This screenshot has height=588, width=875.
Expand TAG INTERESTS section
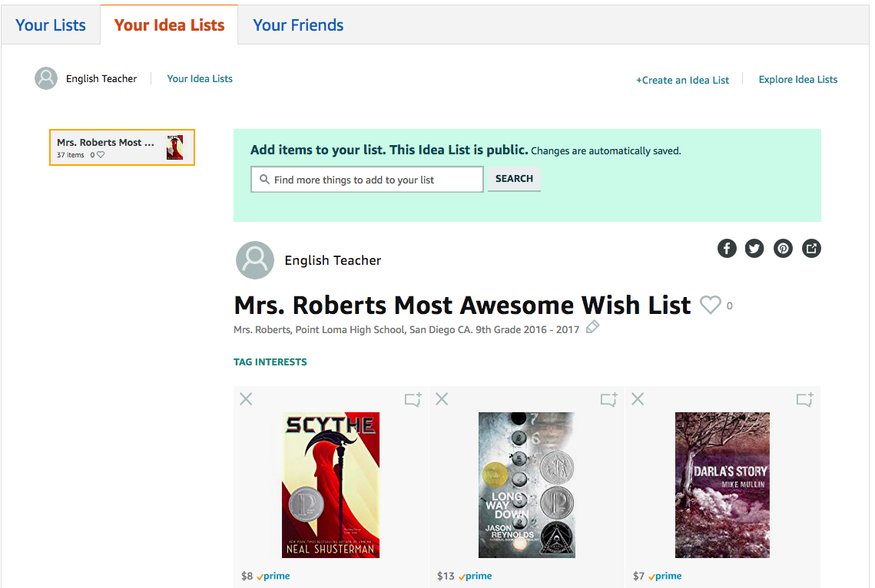click(270, 362)
